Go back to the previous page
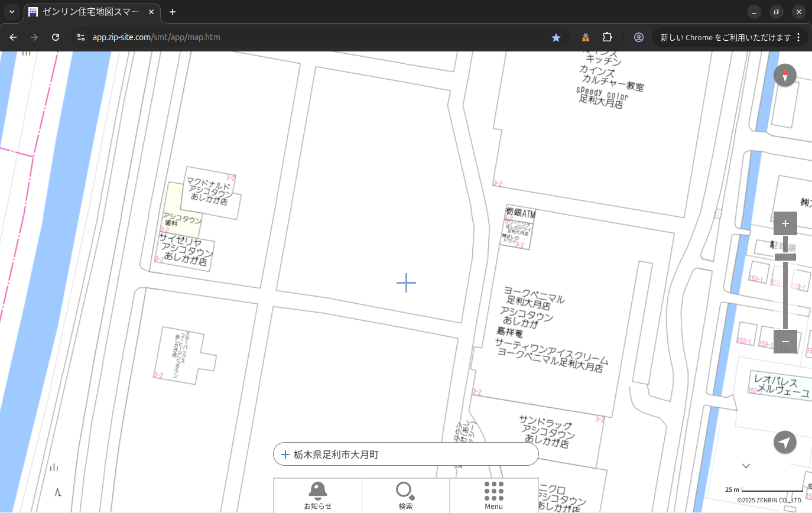Screen dimensions: 812x513 pos(13,37)
